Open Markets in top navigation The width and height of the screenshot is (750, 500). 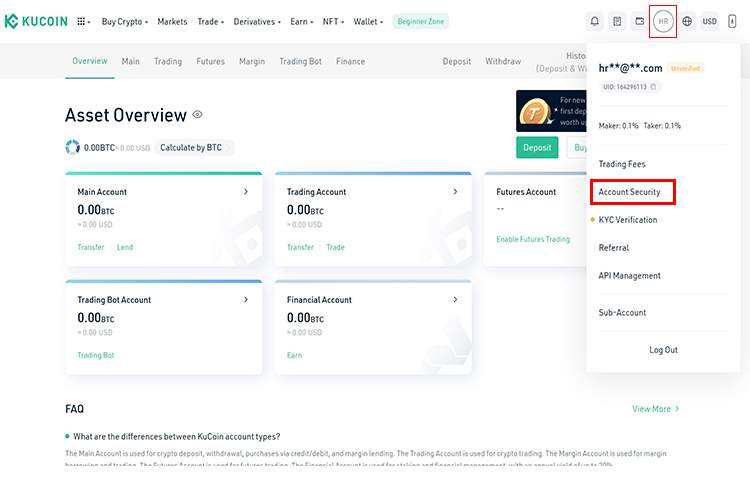click(x=172, y=22)
